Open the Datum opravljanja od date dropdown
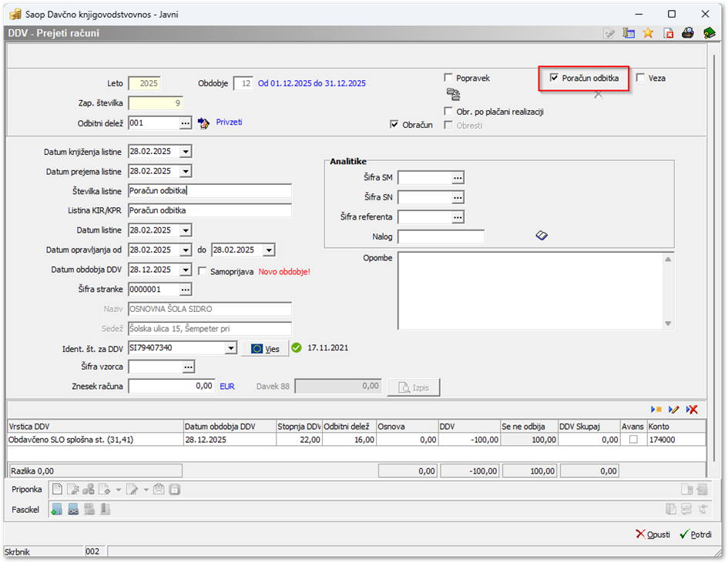This screenshot has height=563, width=728. (x=186, y=250)
